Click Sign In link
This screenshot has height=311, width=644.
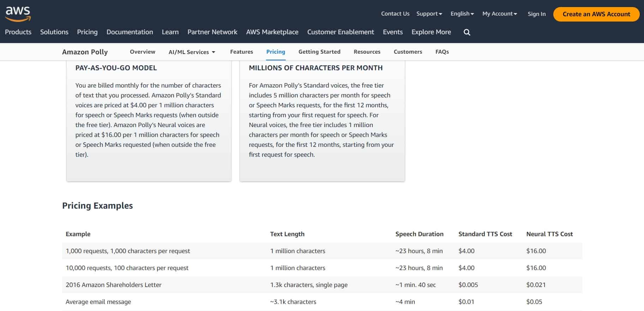[x=536, y=14]
